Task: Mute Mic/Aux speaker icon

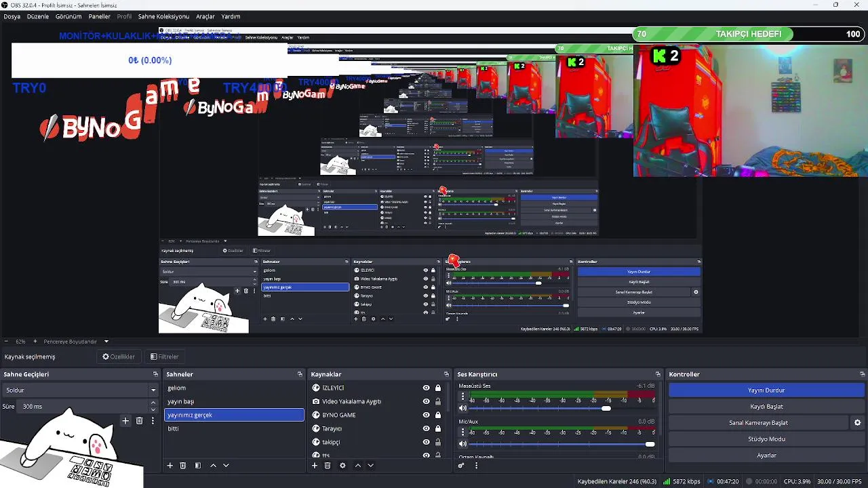Action: (462, 444)
